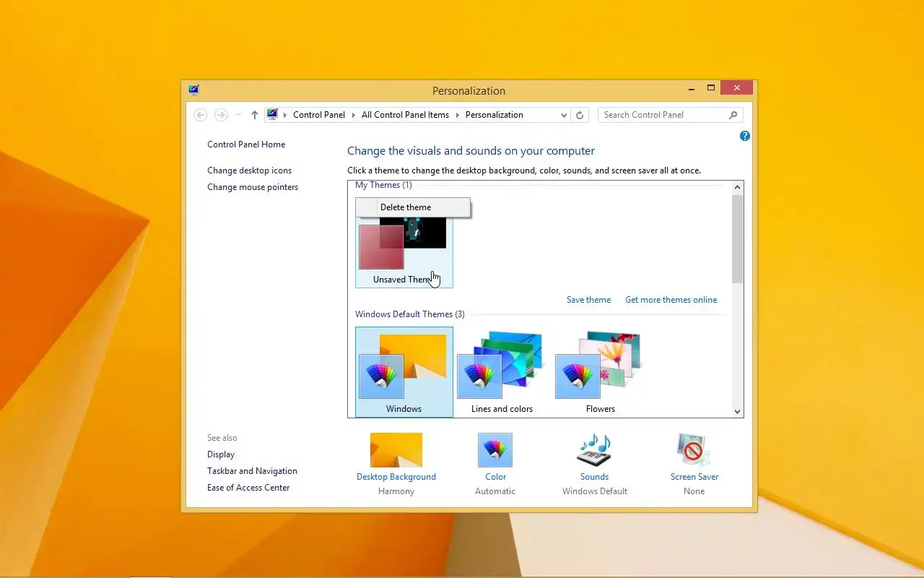This screenshot has height=578, width=924.
Task: Open the address bar history dropdown
Action: (x=564, y=115)
